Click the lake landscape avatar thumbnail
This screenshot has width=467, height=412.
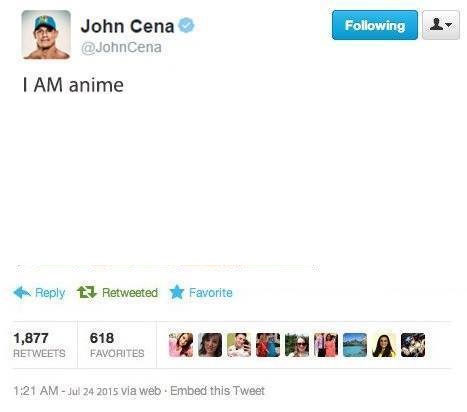point(355,345)
